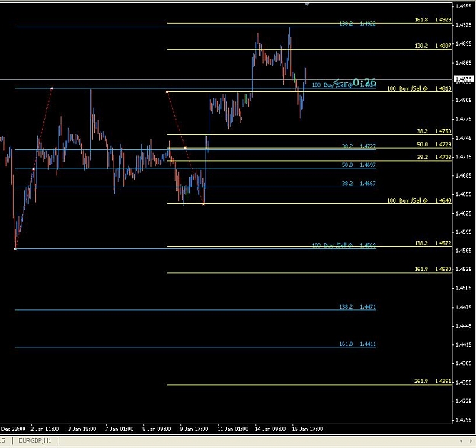Click the chart shift triangle marker at top

(x=307, y=5)
